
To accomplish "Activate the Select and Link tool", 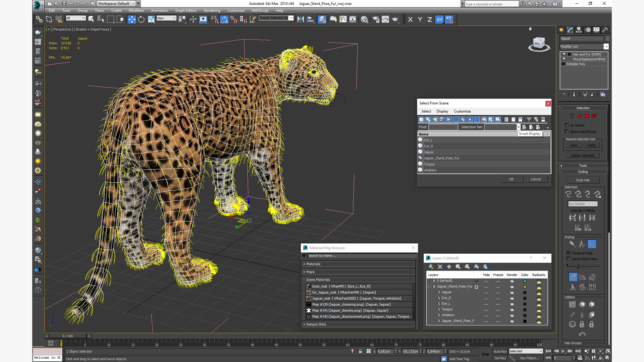I will pyautogui.click(x=39, y=19).
